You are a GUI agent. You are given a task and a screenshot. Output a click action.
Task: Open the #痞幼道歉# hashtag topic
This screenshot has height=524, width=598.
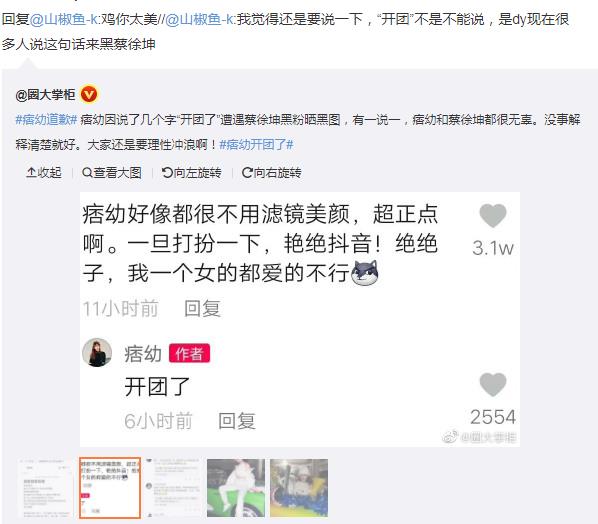click(x=46, y=120)
